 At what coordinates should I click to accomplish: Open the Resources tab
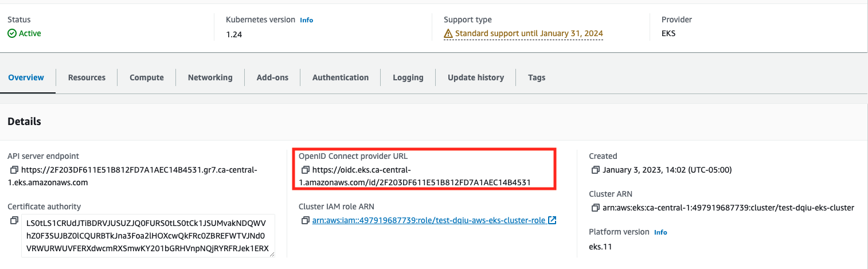tap(87, 77)
